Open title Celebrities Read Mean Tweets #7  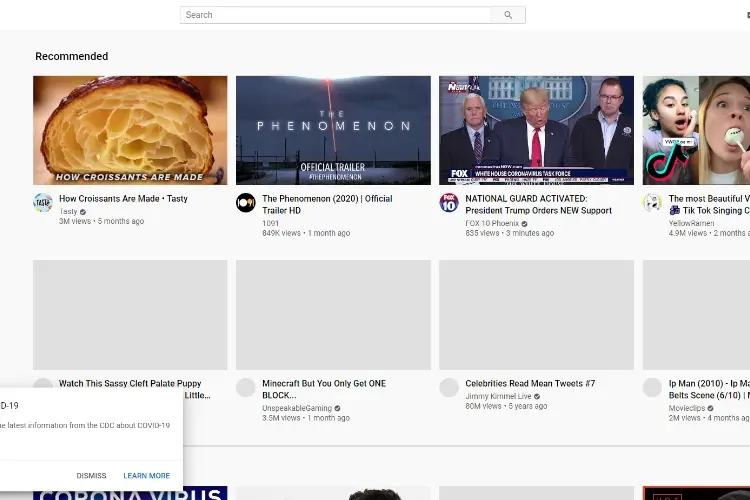(x=530, y=383)
